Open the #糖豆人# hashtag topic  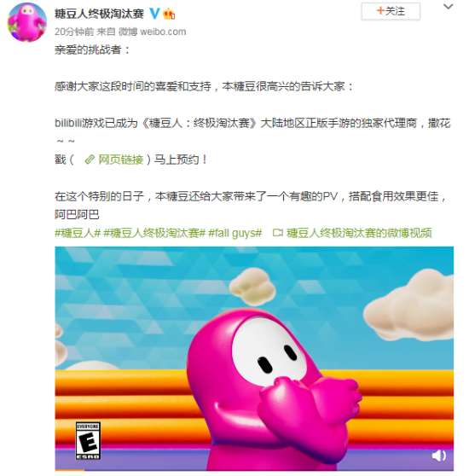click(x=78, y=233)
